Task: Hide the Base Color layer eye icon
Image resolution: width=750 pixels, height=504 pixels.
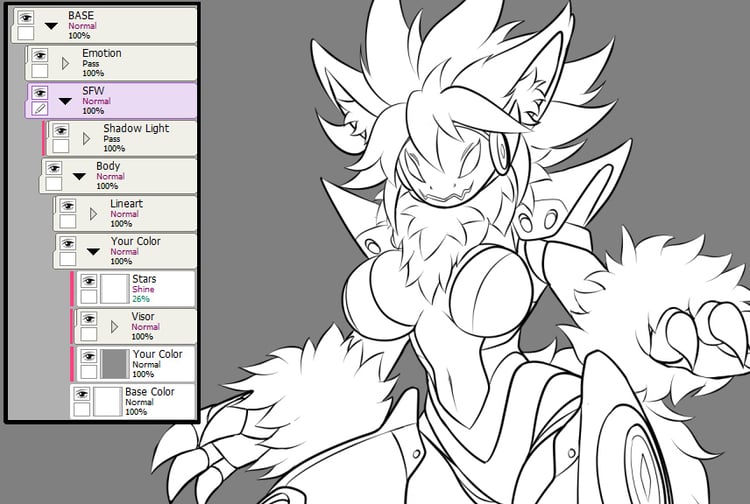Action: pos(82,394)
